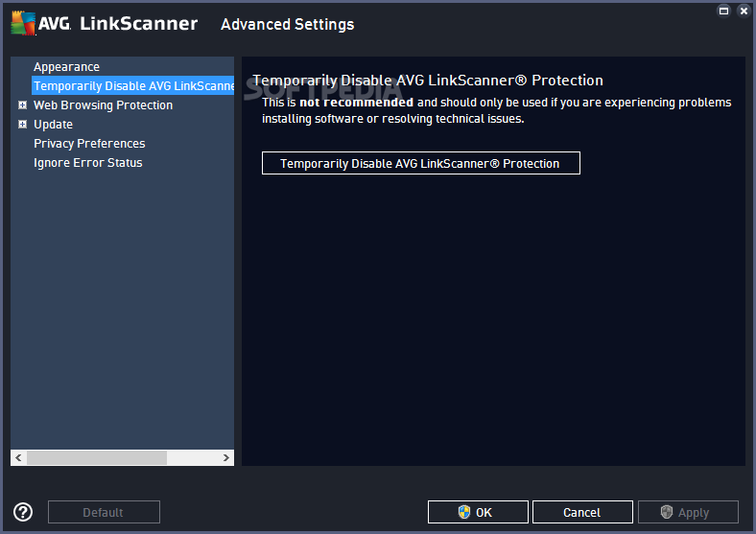
Task: Open the Web Browsing Protection settings
Action: click(x=104, y=105)
